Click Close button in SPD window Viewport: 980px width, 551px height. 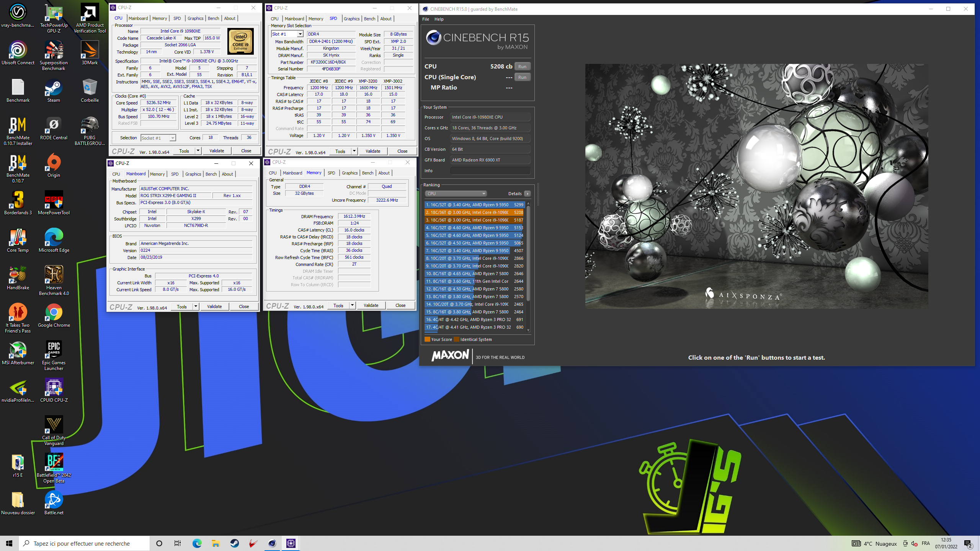pos(402,151)
